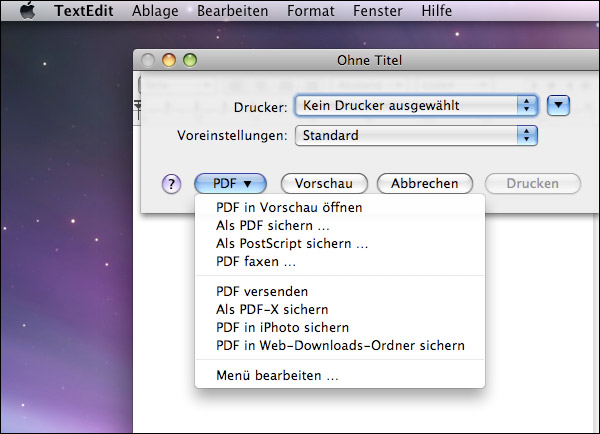Image resolution: width=600 pixels, height=434 pixels.
Task: Choose Als PDF-X sichern
Action: (272, 310)
